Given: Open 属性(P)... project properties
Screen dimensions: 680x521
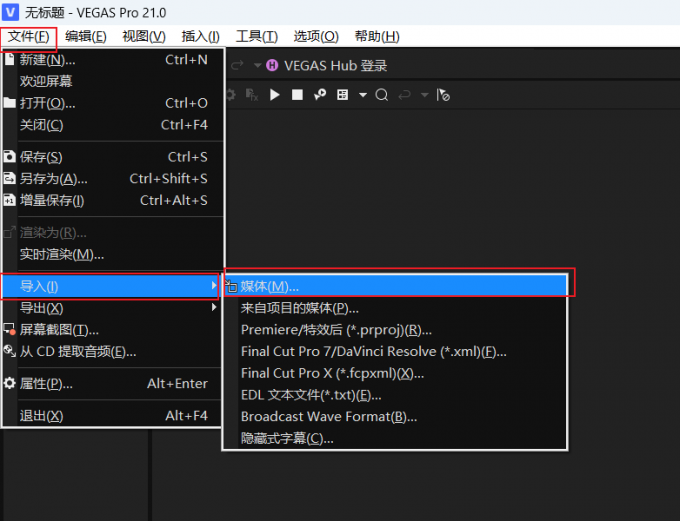Looking at the screenshot, I should pyautogui.click(x=113, y=383).
